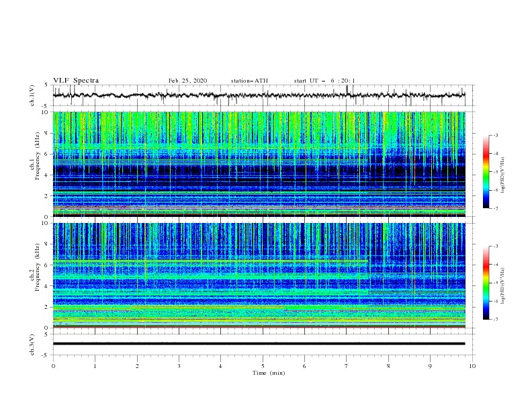Click the ch.1 spectrogram panel
The height and width of the screenshot is (411, 532).
pyautogui.click(x=259, y=164)
